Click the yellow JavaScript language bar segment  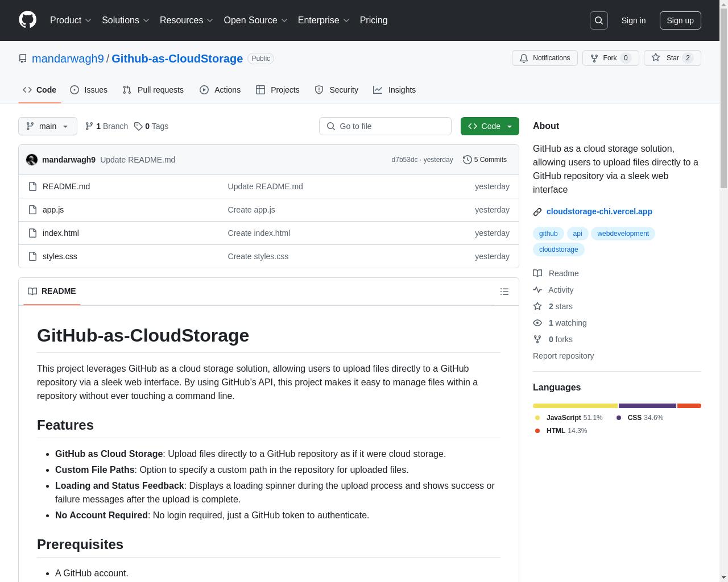coord(576,406)
